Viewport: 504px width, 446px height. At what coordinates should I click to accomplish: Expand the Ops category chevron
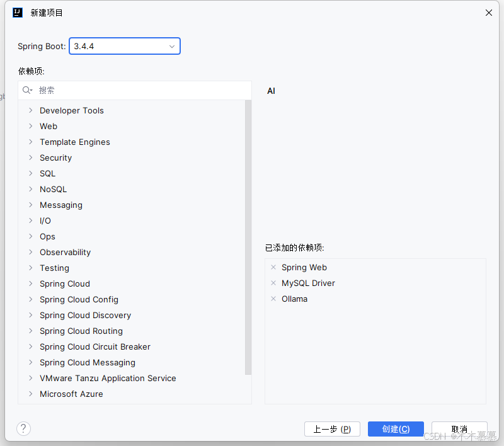(30, 236)
